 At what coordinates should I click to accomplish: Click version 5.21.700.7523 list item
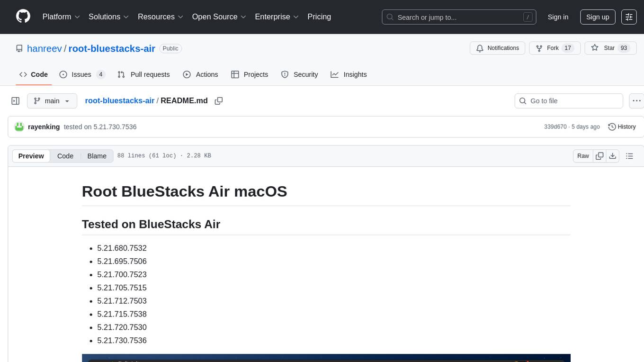coord(122,274)
